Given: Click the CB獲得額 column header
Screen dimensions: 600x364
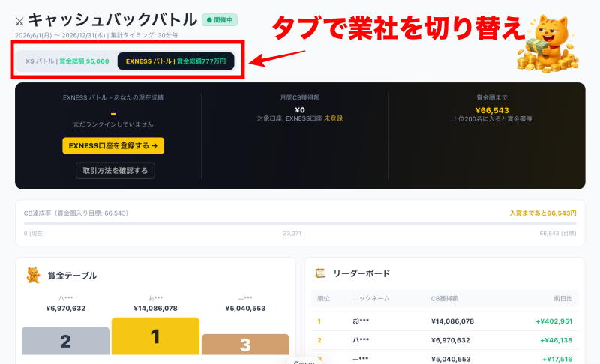Looking at the screenshot, I should pyautogui.click(x=445, y=298).
